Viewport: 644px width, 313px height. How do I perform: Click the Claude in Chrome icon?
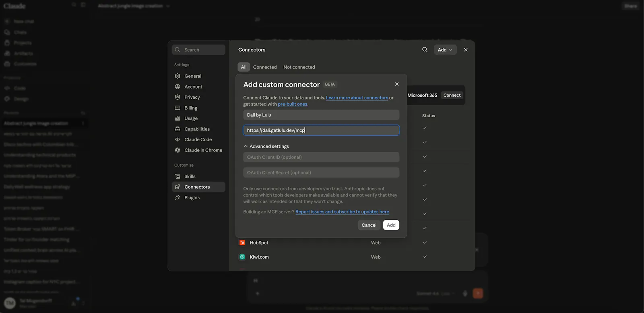click(178, 150)
